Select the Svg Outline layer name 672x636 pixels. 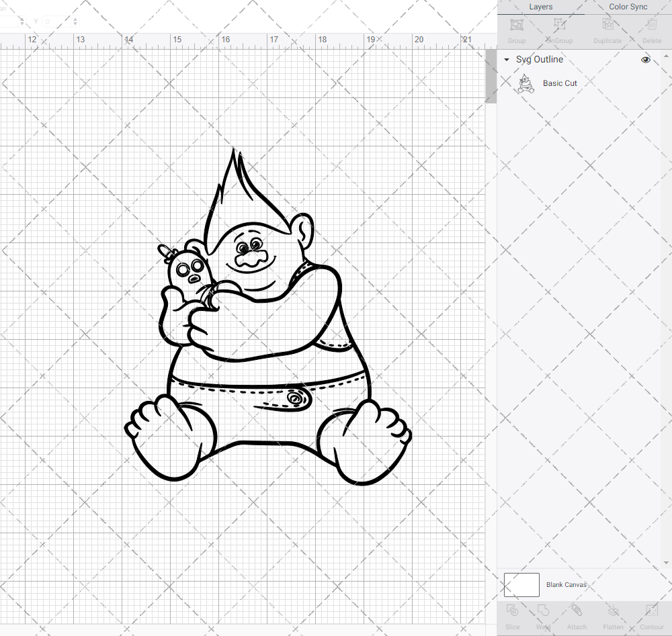click(x=540, y=60)
